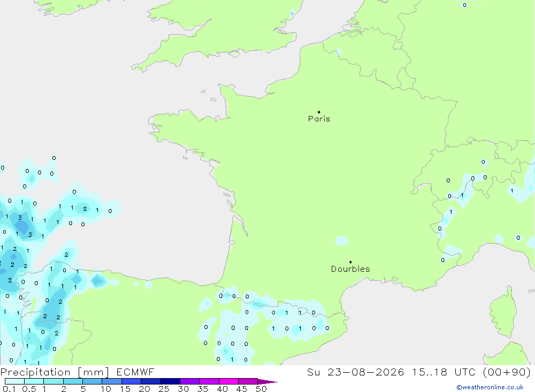The image size is (535, 392).
Task: Click the lightest 0.1 mm legend swatch
Action: [14, 381]
